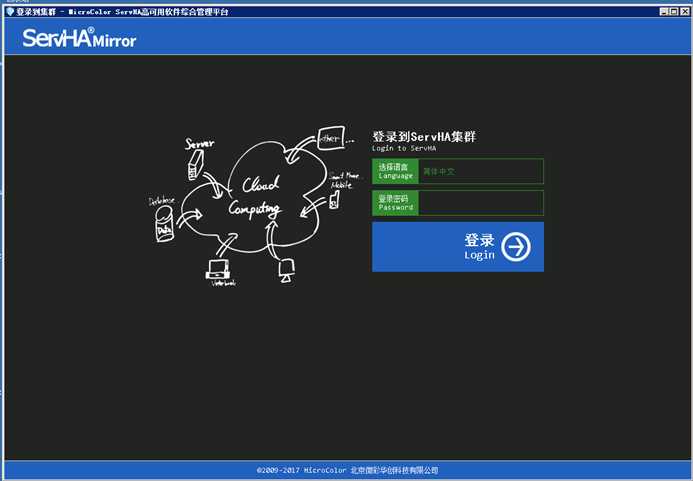Focus the Password input field
The image size is (693, 481).
(x=481, y=203)
